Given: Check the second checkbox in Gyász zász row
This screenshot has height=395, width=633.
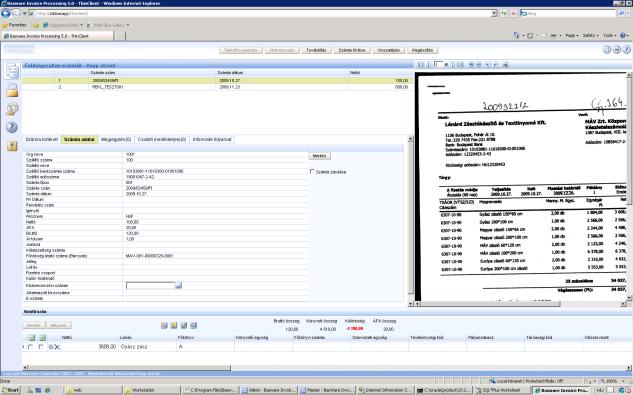Looking at the screenshot, I should 41,347.
